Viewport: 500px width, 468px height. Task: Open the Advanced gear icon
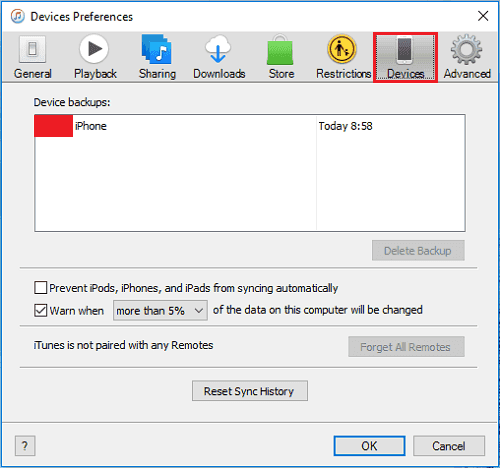[466, 49]
